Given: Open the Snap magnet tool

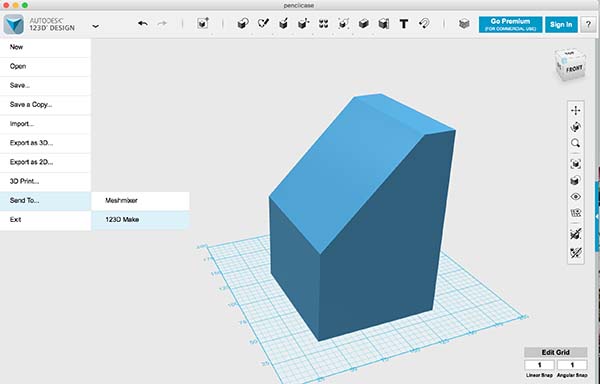Looking at the screenshot, I should 424,24.
